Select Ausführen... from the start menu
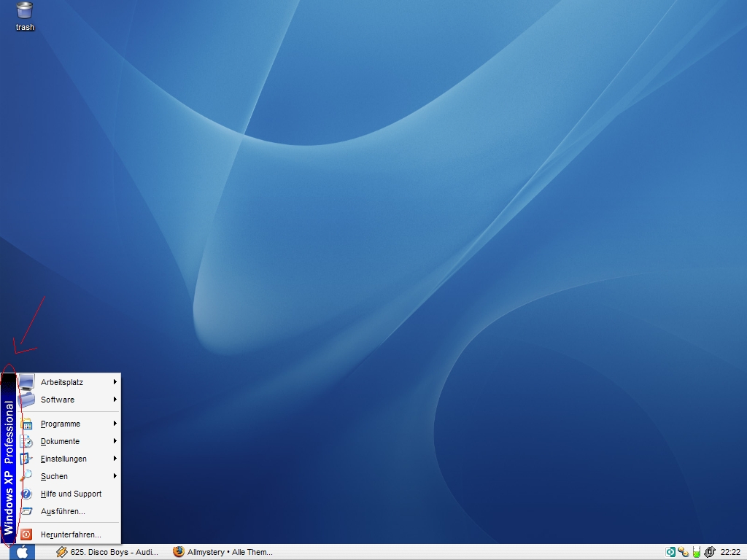 63,511
